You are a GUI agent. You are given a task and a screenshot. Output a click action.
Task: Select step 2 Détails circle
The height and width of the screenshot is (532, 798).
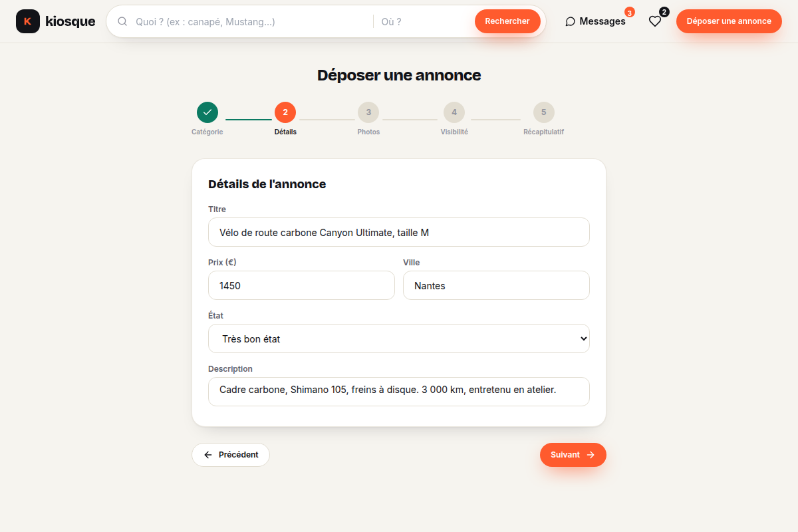click(x=285, y=112)
